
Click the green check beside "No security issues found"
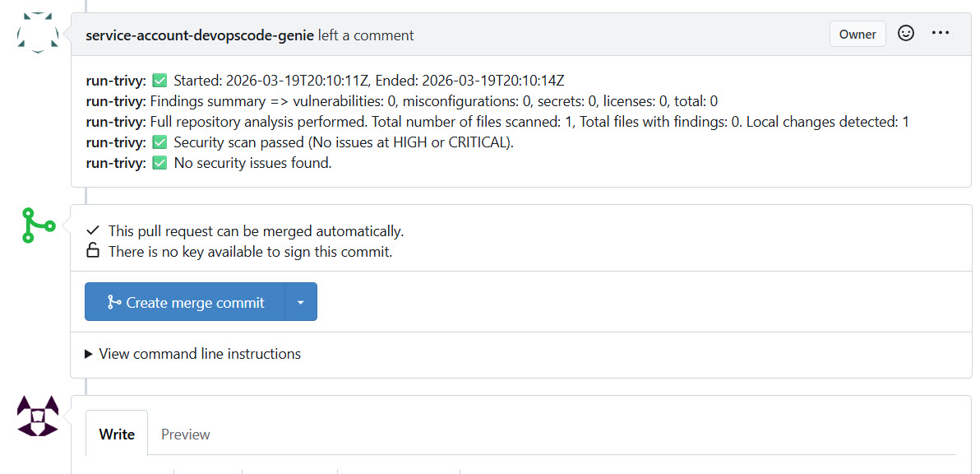[159, 163]
